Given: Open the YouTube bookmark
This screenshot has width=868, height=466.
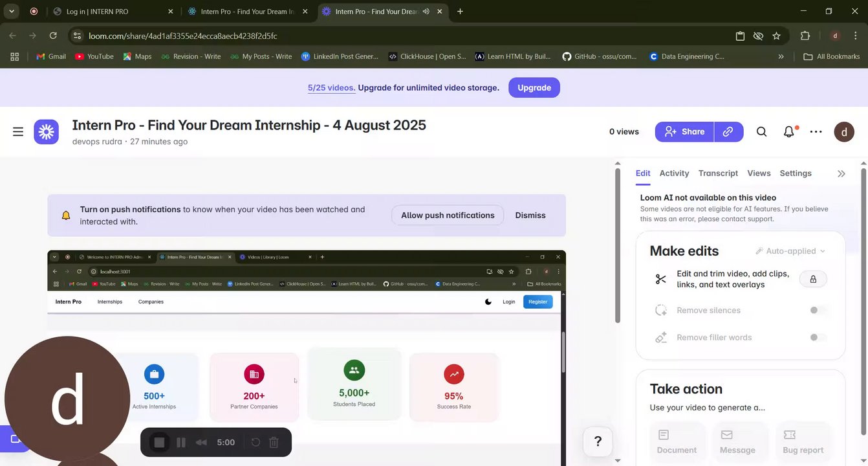Looking at the screenshot, I should click(x=94, y=56).
